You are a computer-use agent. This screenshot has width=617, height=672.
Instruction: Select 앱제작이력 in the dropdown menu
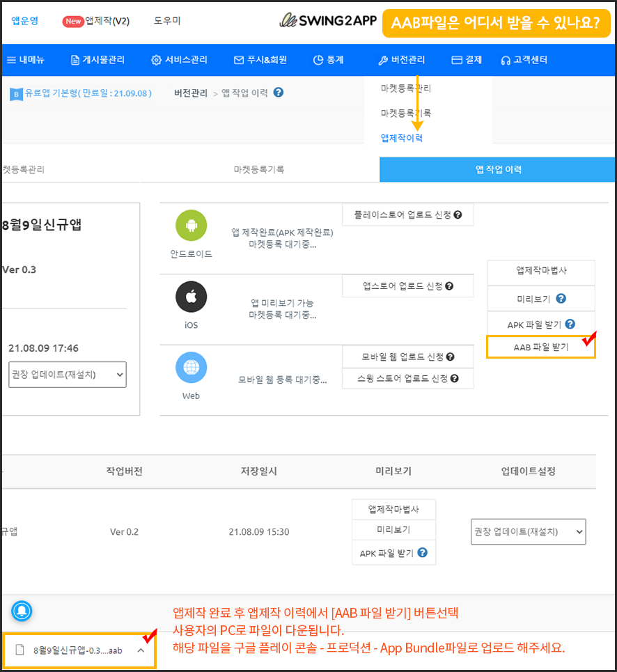pyautogui.click(x=401, y=138)
